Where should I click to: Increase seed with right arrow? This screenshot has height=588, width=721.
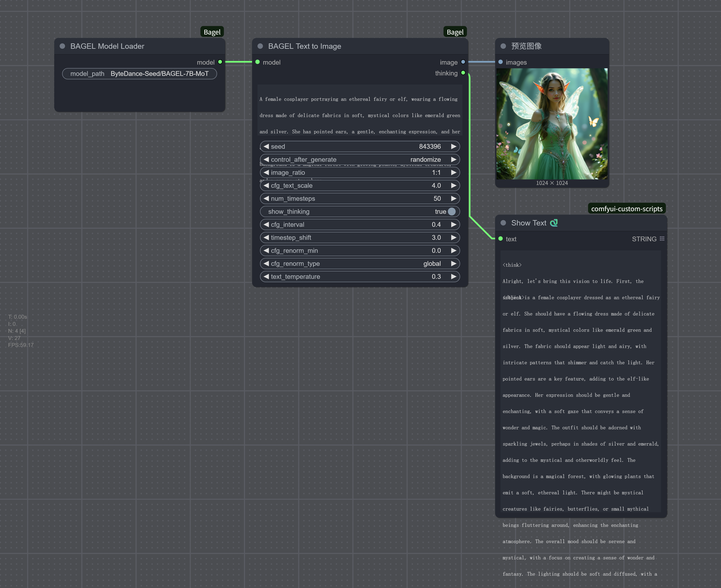(453, 146)
